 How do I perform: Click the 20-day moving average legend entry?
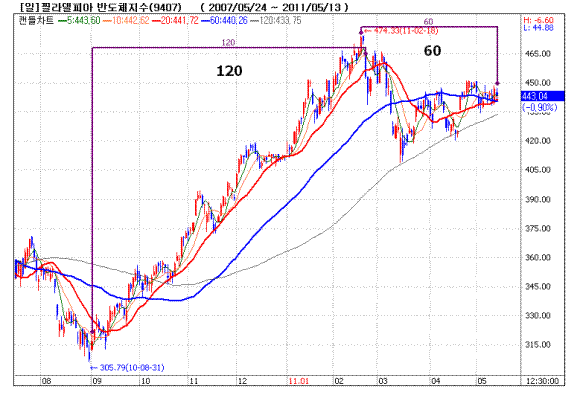175,20
